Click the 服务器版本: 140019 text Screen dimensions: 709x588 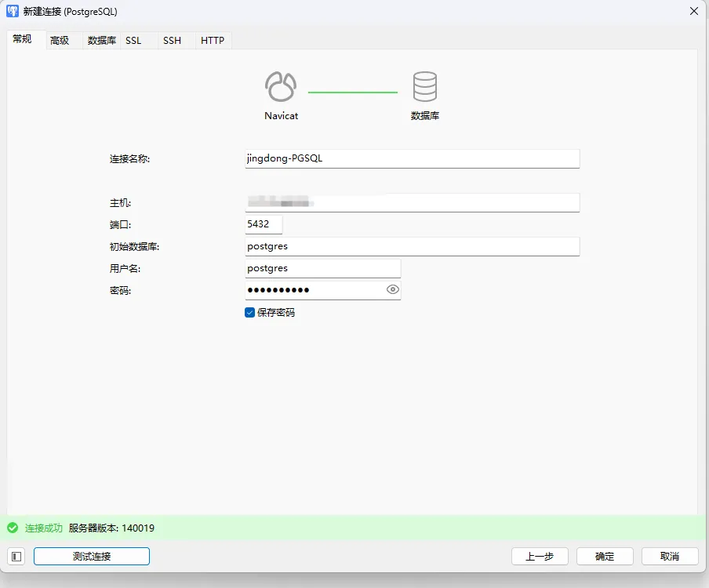click(x=111, y=528)
